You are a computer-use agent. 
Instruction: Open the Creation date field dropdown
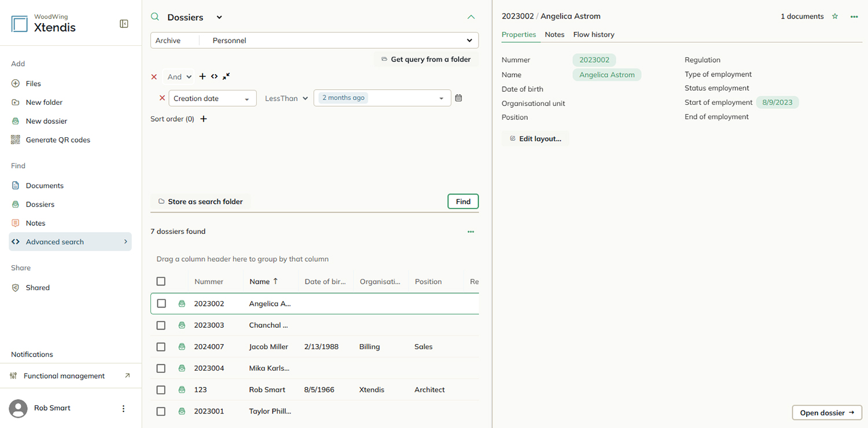click(x=212, y=98)
